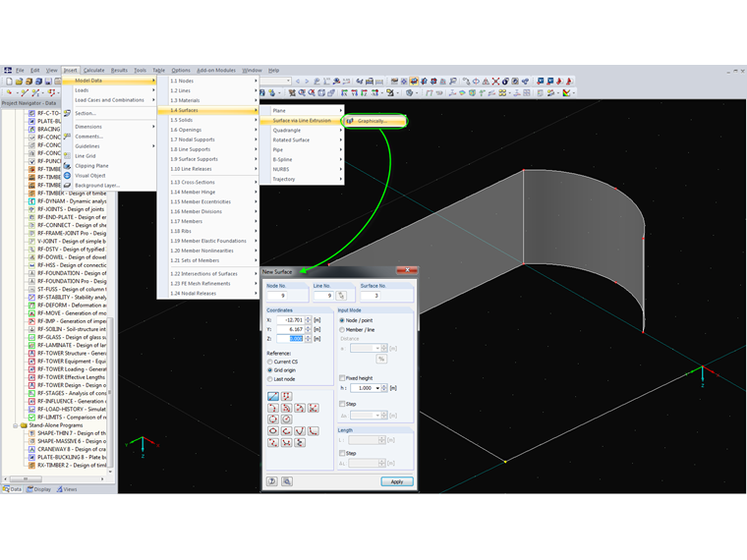
Task: Choose the Ellipse line type icon
Action: [273, 431]
